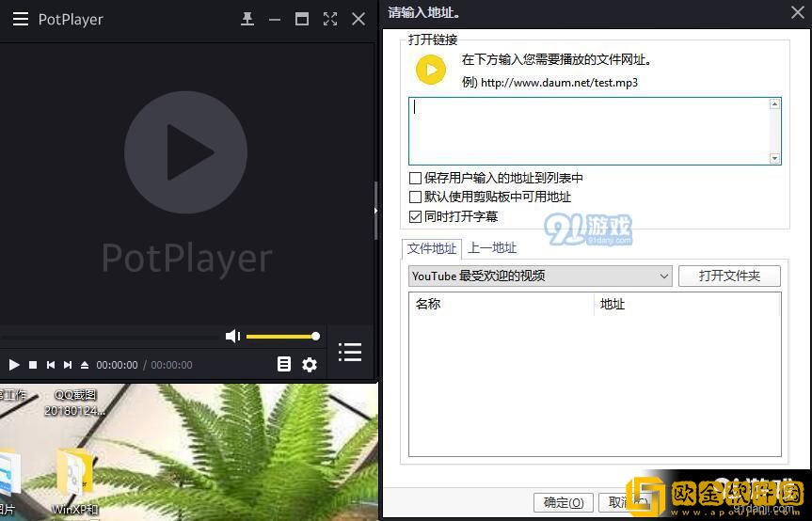
Task: Enable default use of clipboard address
Action: (415, 197)
